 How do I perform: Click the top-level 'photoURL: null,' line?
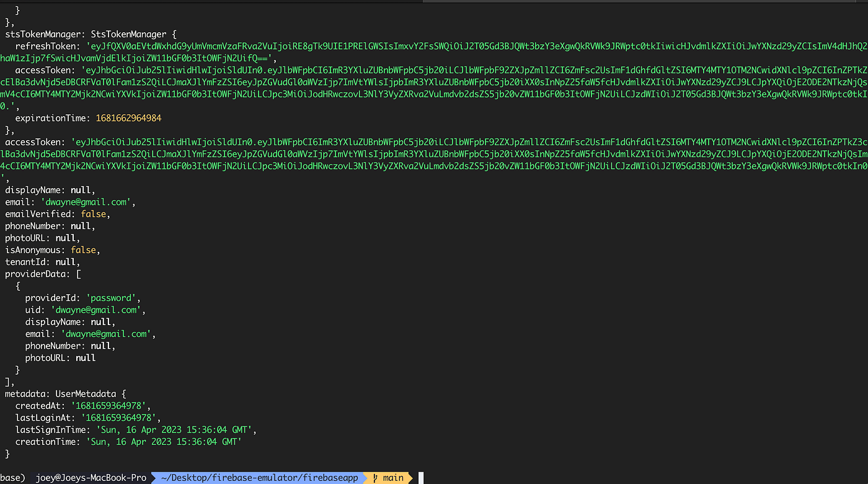pos(43,238)
